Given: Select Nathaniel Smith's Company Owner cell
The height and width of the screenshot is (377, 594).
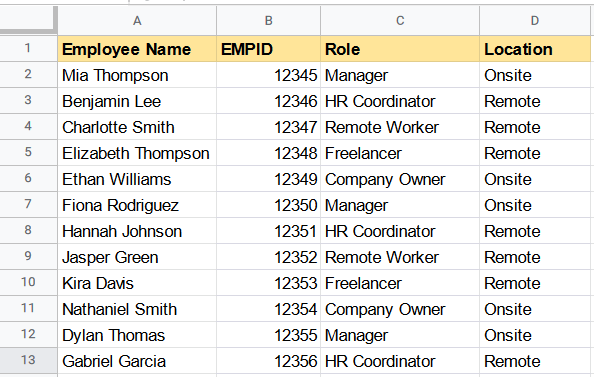Looking at the screenshot, I should click(400, 309).
